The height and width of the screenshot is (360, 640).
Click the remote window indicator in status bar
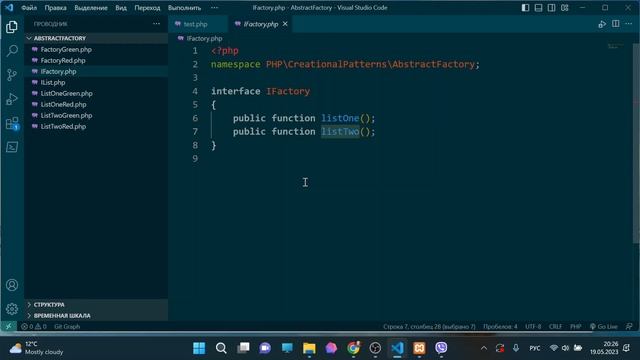click(x=8, y=327)
